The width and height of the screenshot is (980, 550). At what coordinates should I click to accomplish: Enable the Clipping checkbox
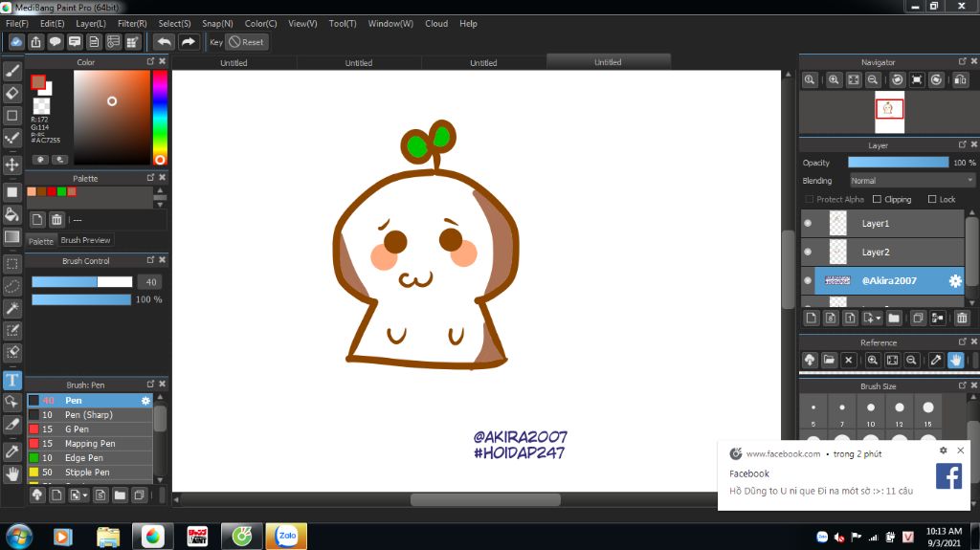(877, 199)
